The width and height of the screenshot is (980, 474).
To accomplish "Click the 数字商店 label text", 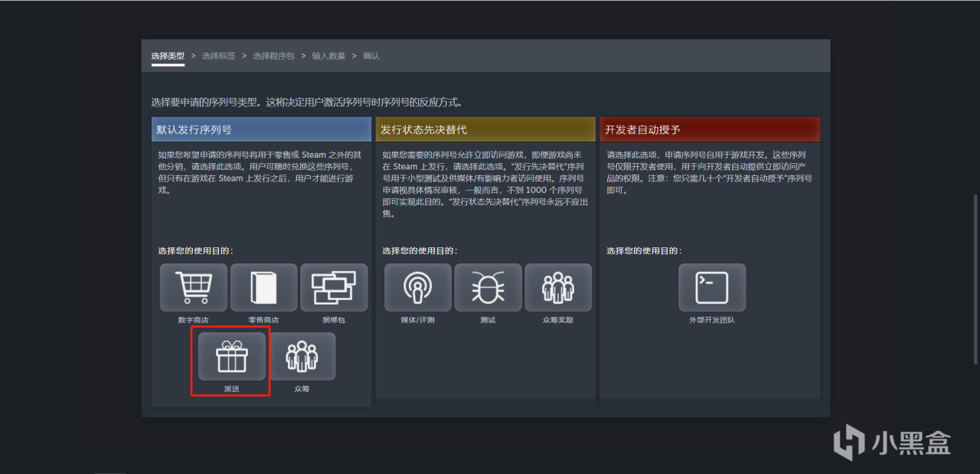I will [194, 320].
